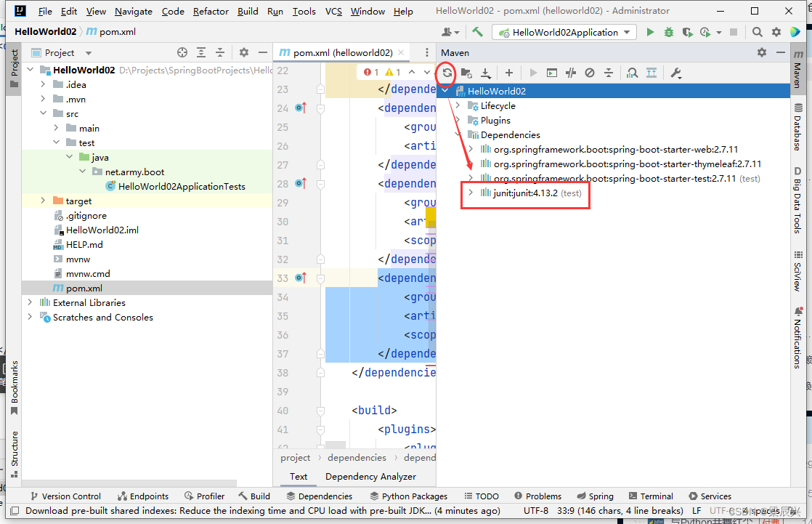
Task: Switch to Text tab of pom.xml
Action: click(x=299, y=476)
